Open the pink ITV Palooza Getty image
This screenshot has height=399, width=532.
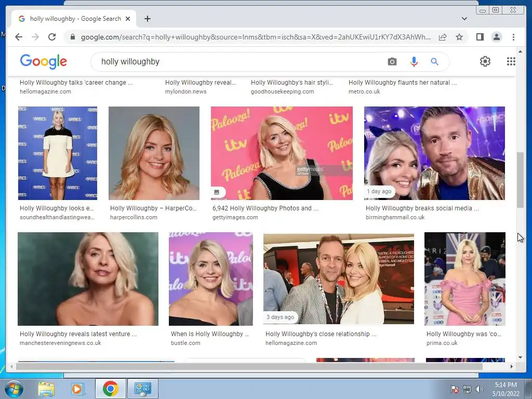(282, 153)
